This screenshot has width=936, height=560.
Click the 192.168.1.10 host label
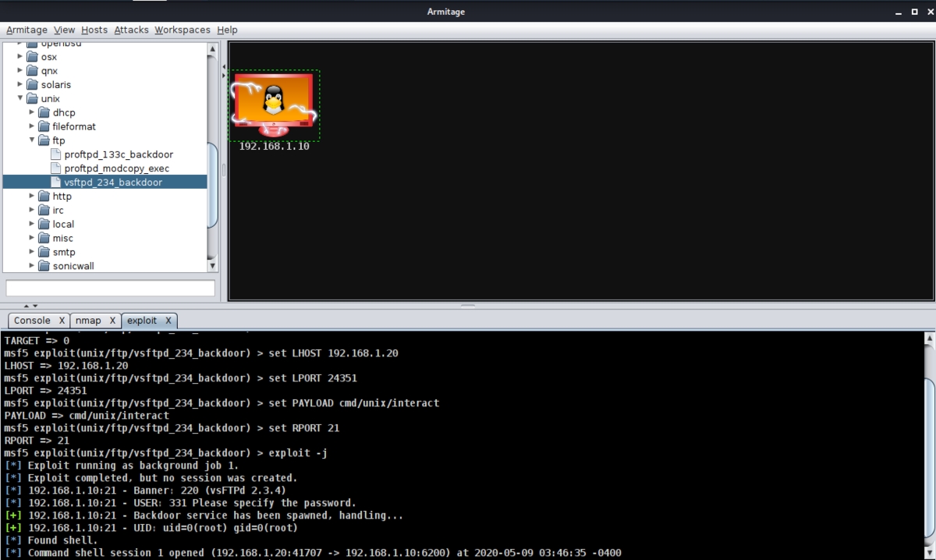coord(274,146)
